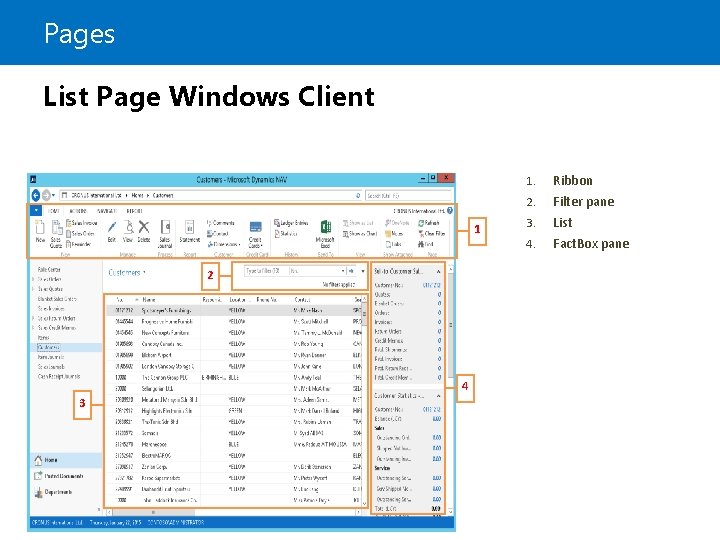Click the FactBox pane vertical scrollbar
720x540 pixels.
point(450,389)
